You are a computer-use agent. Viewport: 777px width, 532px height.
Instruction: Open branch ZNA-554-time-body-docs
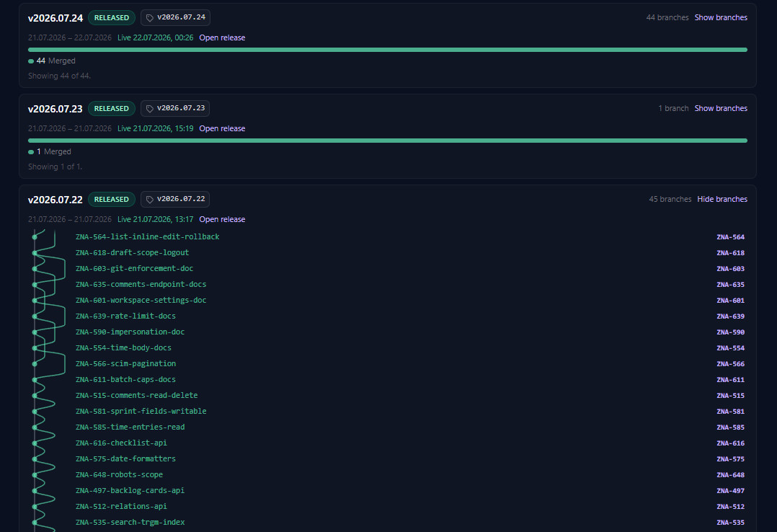click(123, 348)
